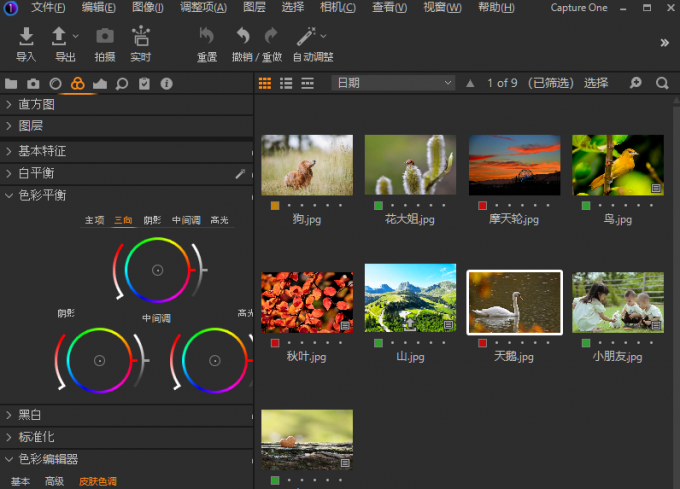This screenshot has height=489, width=680.
Task: Click the Export (导出) toolbar icon
Action: pyautogui.click(x=59, y=36)
